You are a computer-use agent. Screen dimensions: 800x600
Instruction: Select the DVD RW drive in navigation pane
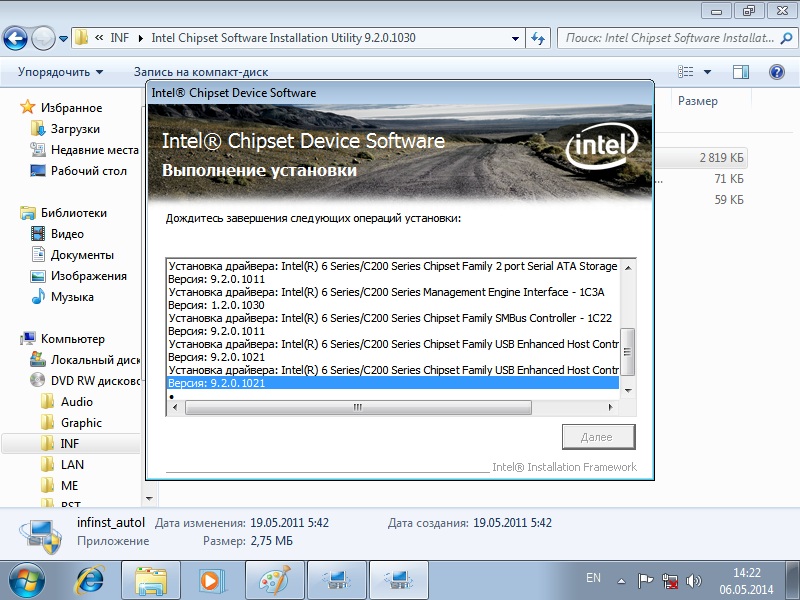(x=95, y=381)
